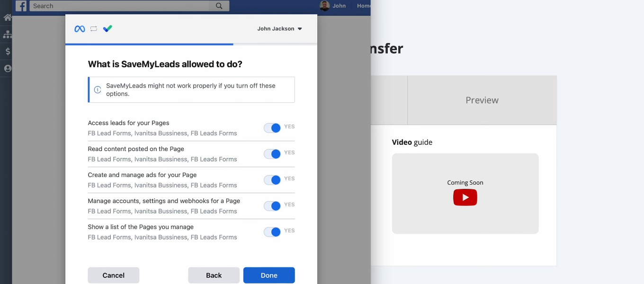Open the John Jackson account dropdown
This screenshot has height=284, width=644.
[279, 29]
